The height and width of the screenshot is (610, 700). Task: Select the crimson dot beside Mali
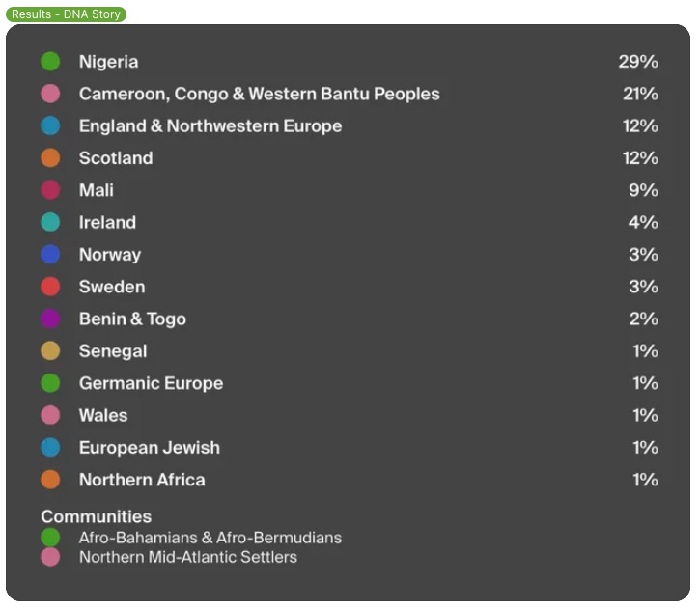point(50,190)
